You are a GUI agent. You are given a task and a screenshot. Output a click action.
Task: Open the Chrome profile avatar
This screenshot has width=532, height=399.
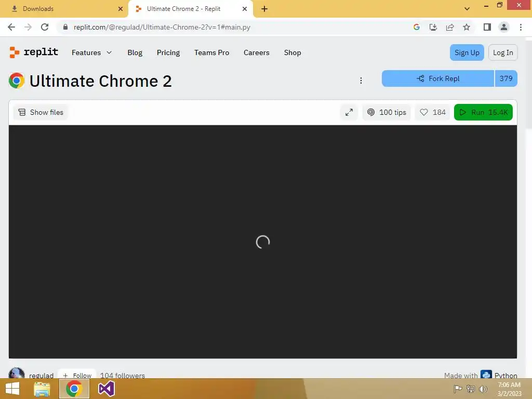point(504,27)
